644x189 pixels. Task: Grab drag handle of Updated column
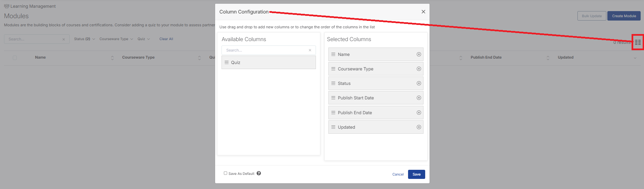pyautogui.click(x=333, y=127)
